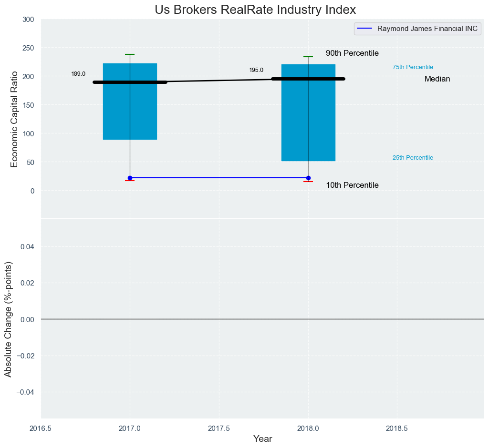
Task: Click the 2018 blue percentile box
Action: 309,113
